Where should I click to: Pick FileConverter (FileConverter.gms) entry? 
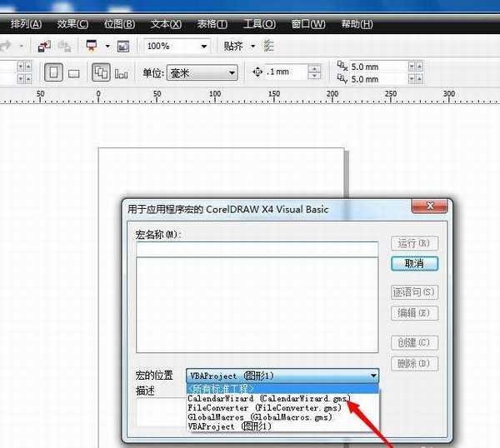[264, 408]
